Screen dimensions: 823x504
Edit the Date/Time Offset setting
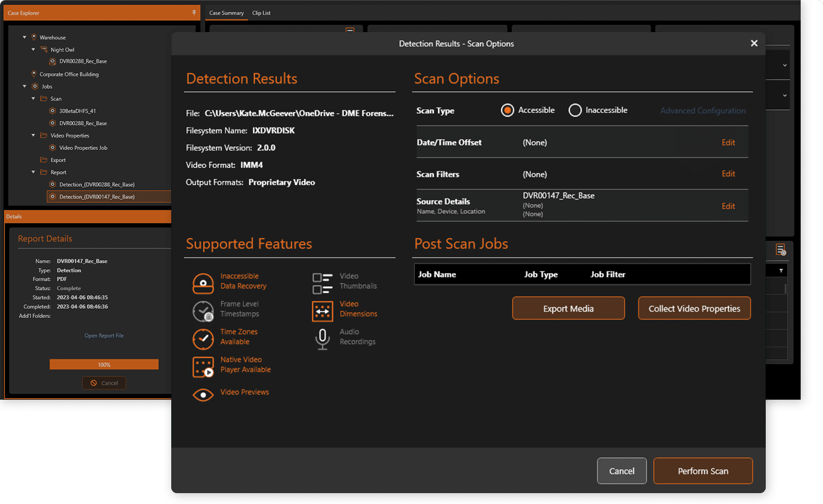(728, 143)
